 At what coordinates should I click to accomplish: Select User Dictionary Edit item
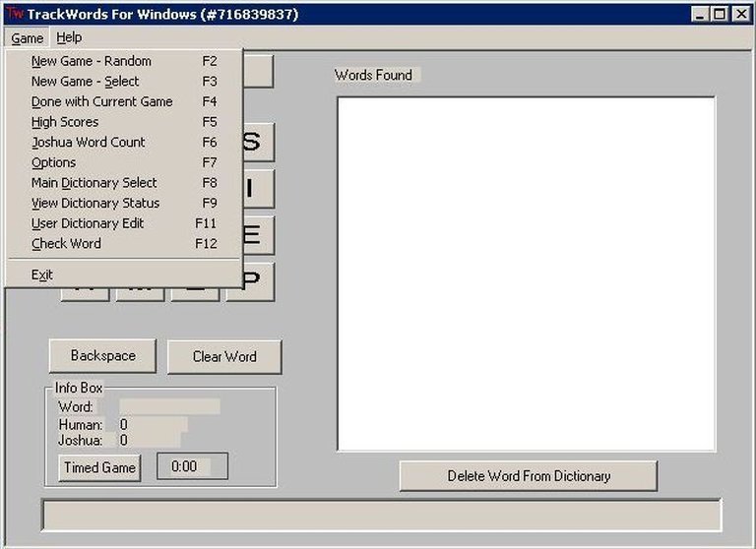point(87,223)
